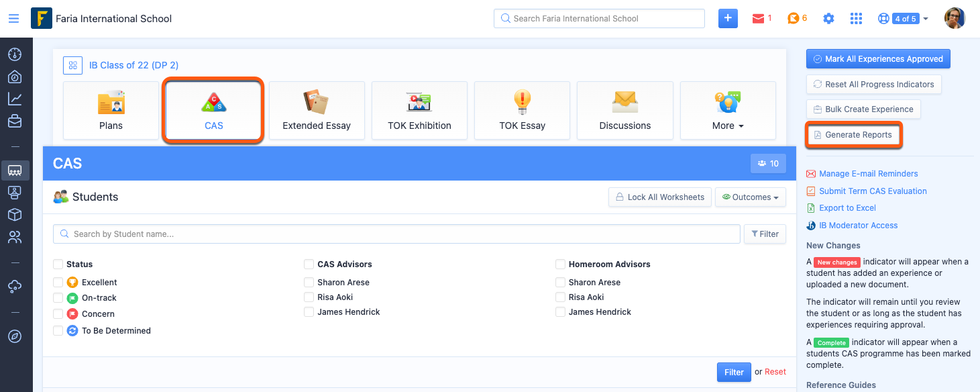Check the Excellent status checkbox
The height and width of the screenshot is (392, 980).
point(58,283)
